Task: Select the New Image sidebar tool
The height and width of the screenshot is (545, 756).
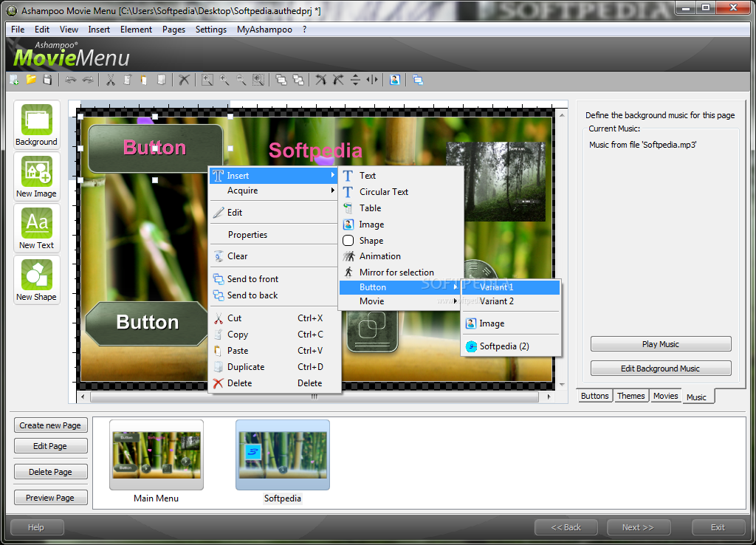Action: pyautogui.click(x=37, y=176)
